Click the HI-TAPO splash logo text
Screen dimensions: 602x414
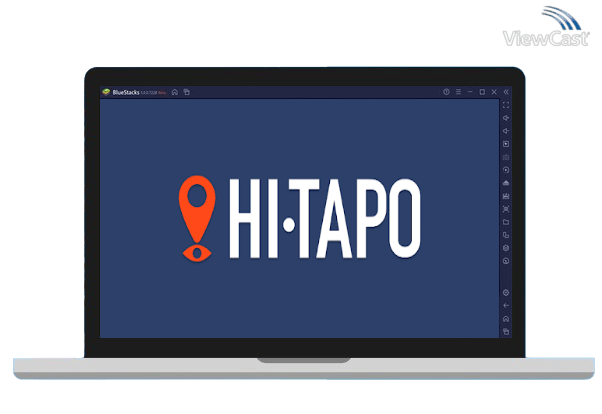pos(325,219)
